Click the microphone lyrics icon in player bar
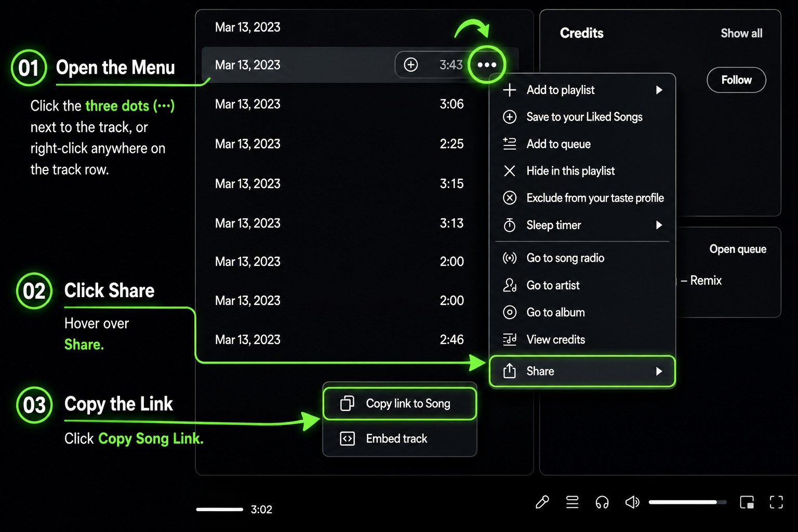This screenshot has height=532, width=798. click(542, 502)
